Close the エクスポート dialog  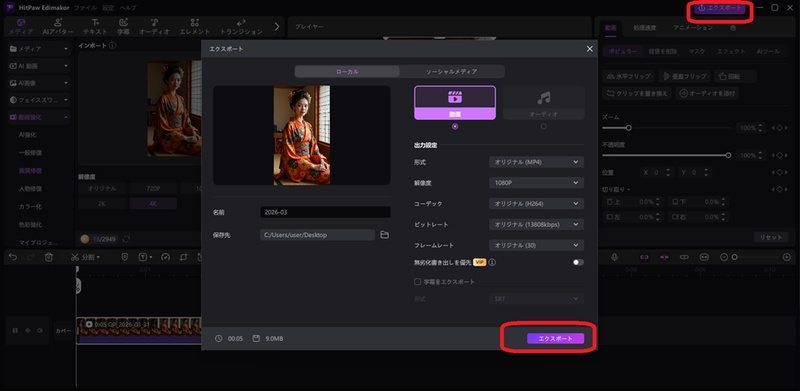click(x=590, y=48)
